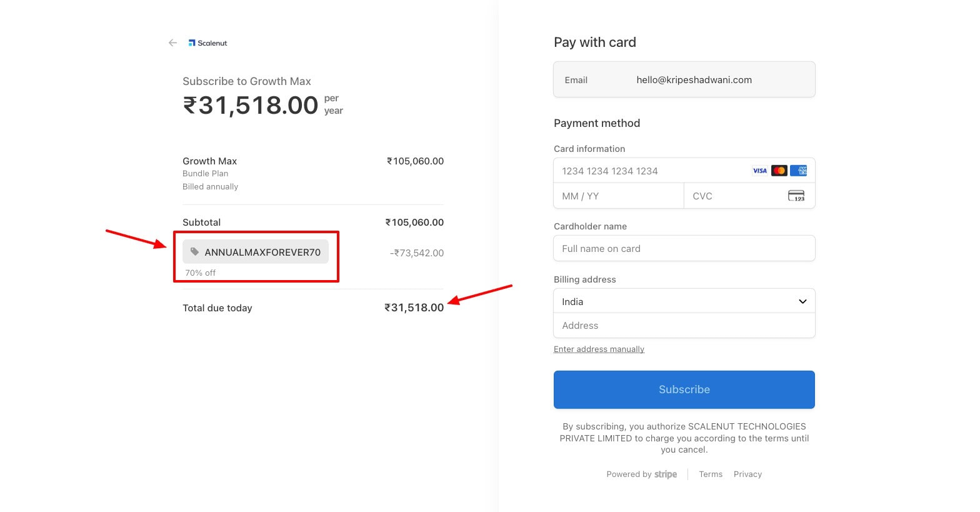Viewport: 980px width, 512px height.
Task: Click Enter address manually link
Action: pyautogui.click(x=599, y=349)
